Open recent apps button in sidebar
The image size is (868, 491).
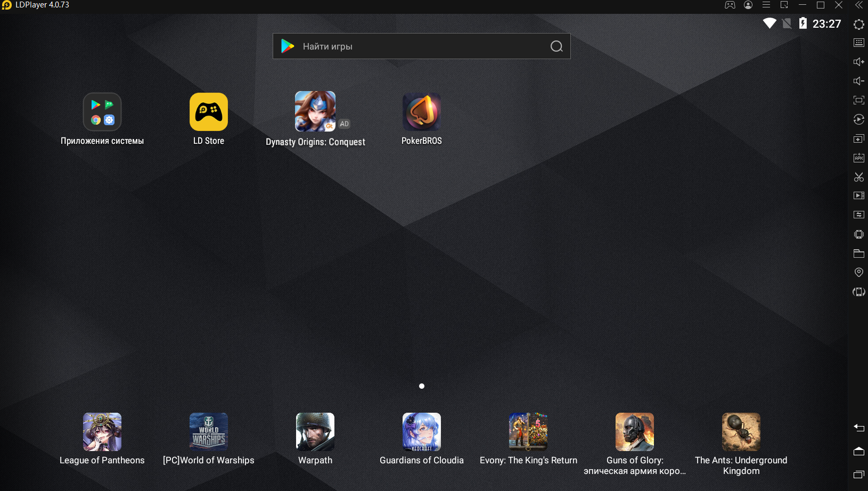coord(859,474)
